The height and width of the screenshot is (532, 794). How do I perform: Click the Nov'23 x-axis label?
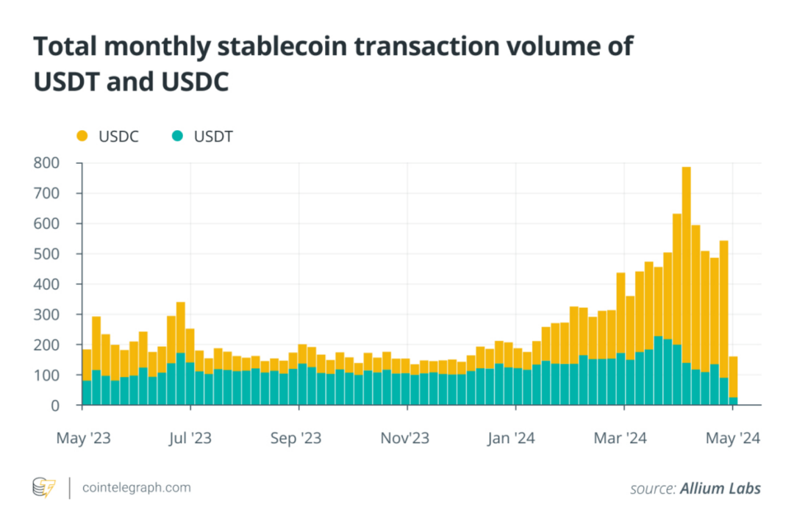(x=405, y=438)
